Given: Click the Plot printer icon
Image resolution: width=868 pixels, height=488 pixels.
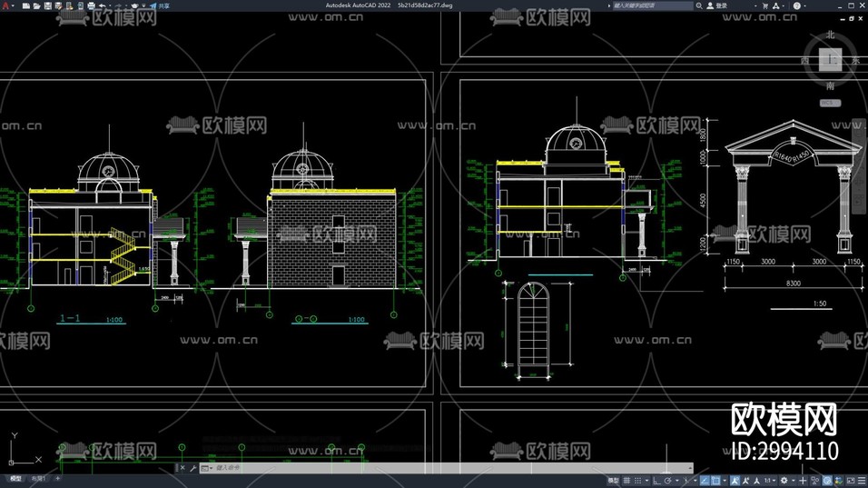Looking at the screenshot, I should click(x=92, y=5).
